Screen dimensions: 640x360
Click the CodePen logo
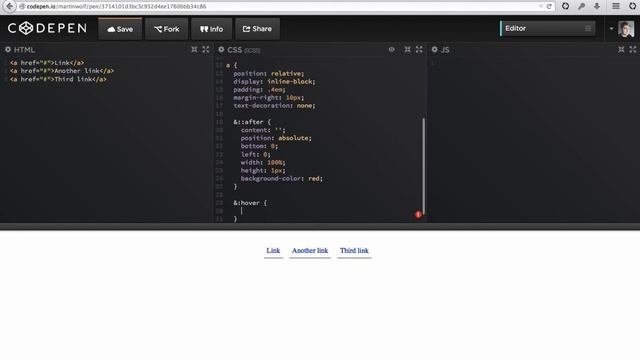pyautogui.click(x=47, y=28)
